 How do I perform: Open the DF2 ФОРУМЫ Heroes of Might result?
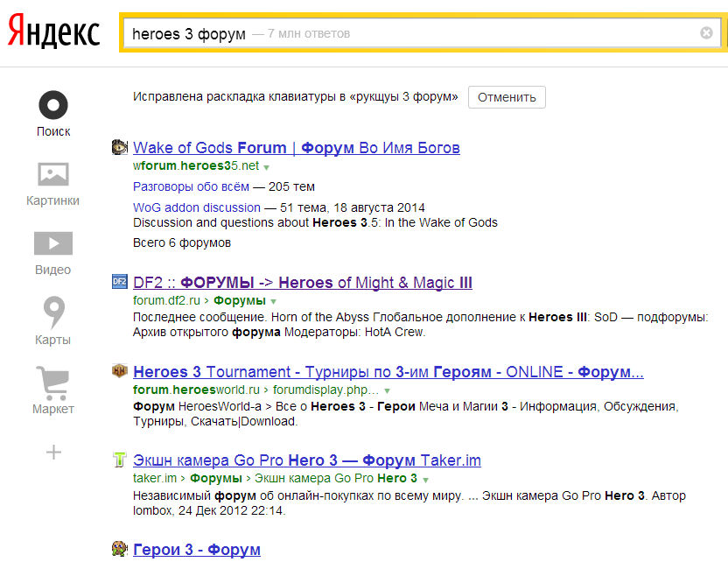pyautogui.click(x=302, y=283)
